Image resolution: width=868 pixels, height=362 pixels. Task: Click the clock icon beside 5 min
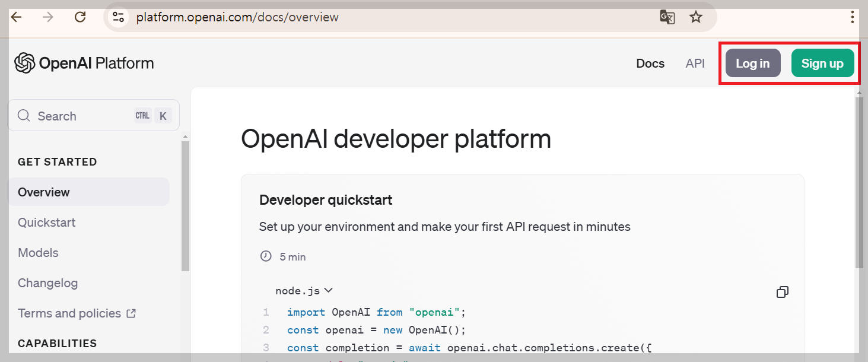[266, 256]
